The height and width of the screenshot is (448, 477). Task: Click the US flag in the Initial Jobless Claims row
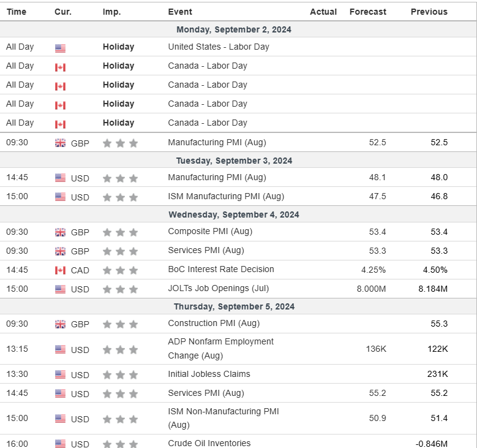point(60,374)
